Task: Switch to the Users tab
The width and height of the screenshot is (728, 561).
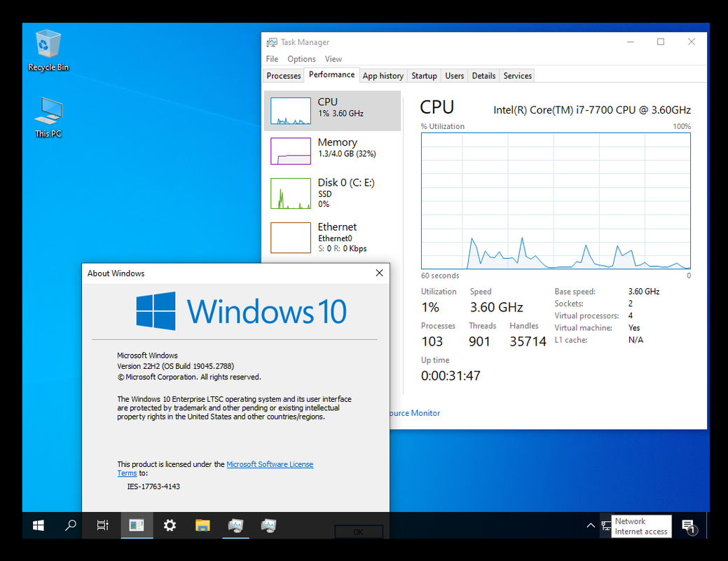Action: click(x=455, y=76)
